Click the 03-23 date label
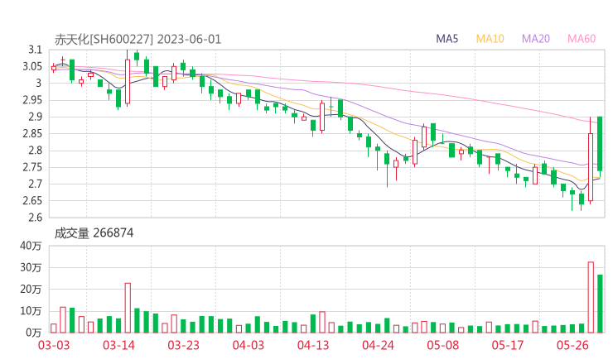Image resolution: width=613 pixels, height=364 pixels. [x=183, y=345]
